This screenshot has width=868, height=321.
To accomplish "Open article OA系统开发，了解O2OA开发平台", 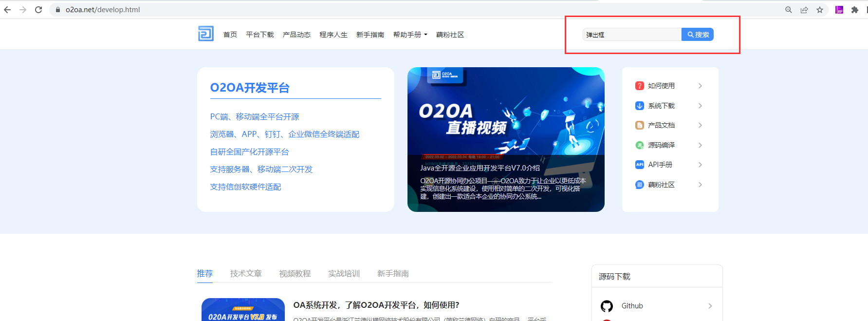I will click(376, 305).
